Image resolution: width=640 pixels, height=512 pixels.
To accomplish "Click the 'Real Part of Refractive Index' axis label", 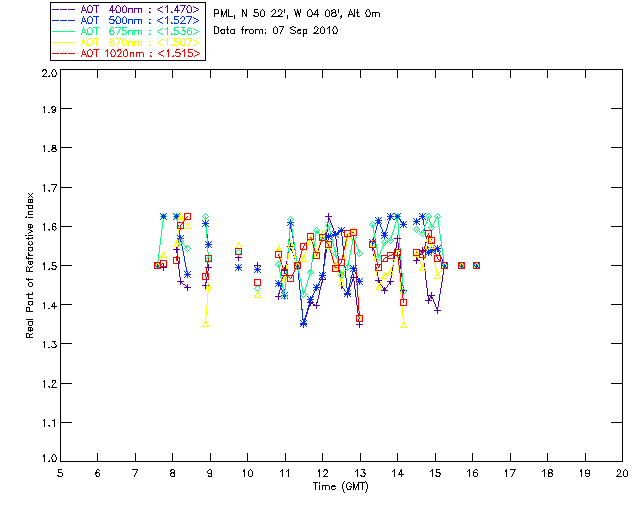I will pos(31,266).
